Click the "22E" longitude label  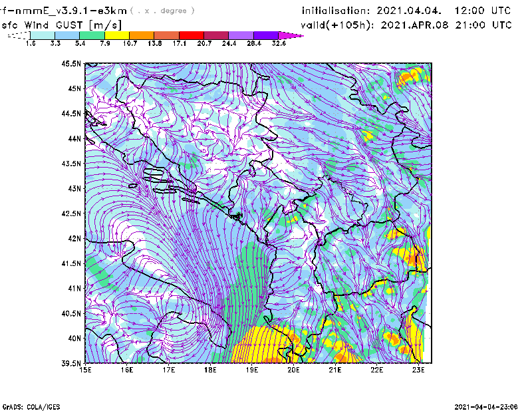point(376,370)
